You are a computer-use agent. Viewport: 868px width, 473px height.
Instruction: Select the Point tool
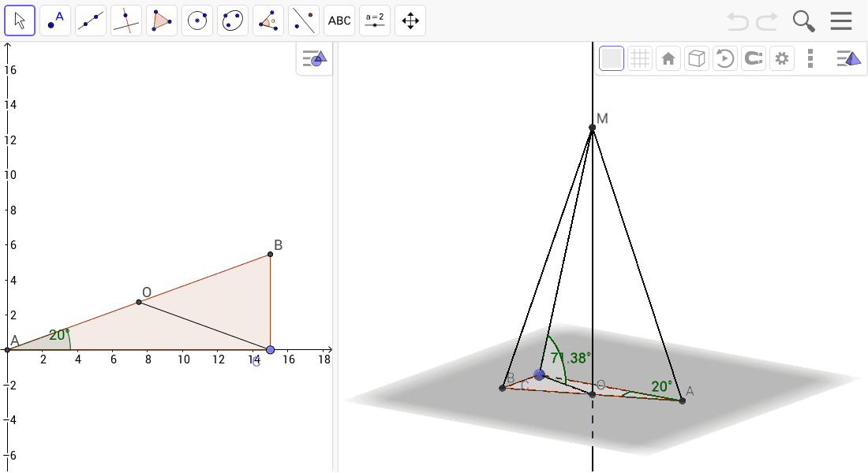coord(55,21)
